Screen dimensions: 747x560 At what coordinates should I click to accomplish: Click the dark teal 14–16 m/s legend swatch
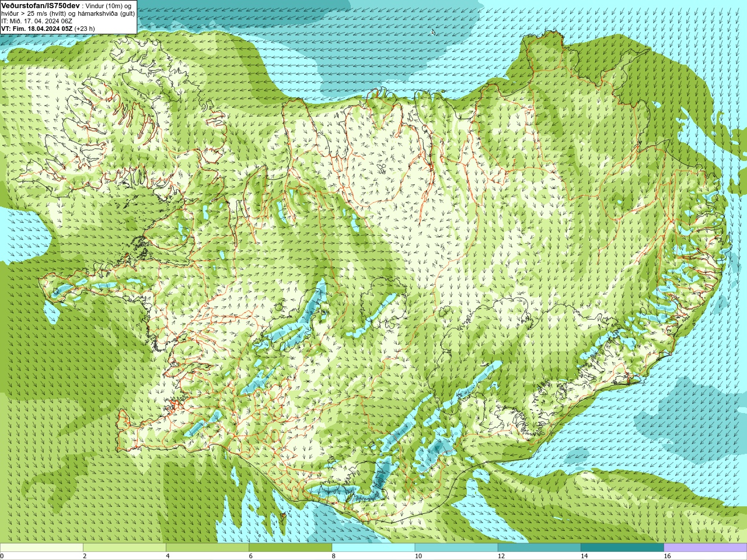tap(622, 548)
